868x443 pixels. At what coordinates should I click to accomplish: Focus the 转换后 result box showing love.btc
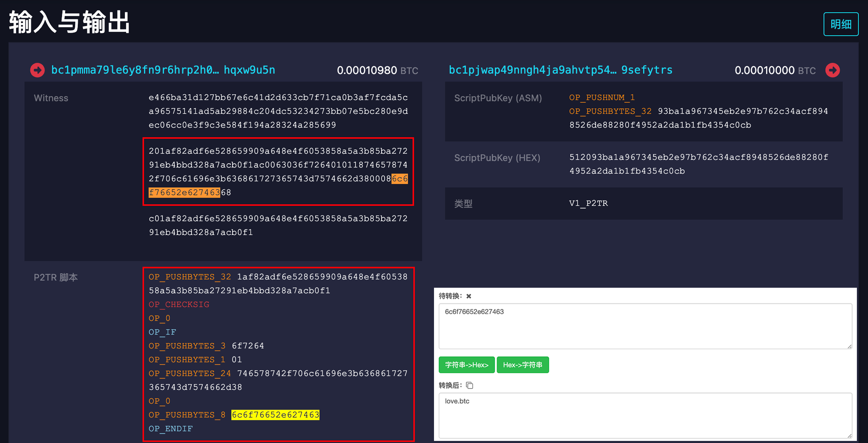(645, 415)
